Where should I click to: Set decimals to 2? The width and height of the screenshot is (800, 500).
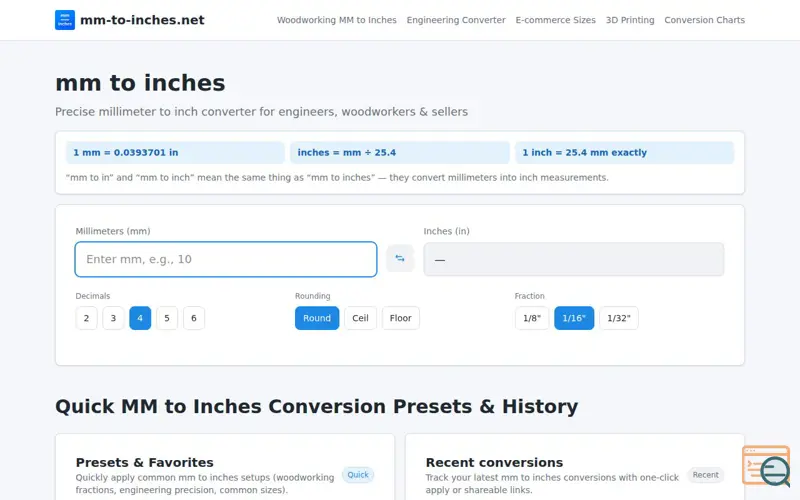86,318
